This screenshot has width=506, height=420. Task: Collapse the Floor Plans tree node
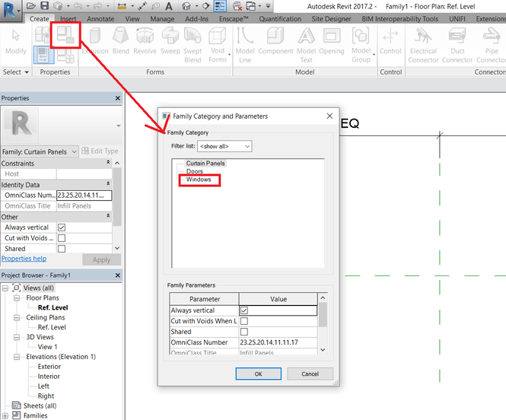(17, 298)
